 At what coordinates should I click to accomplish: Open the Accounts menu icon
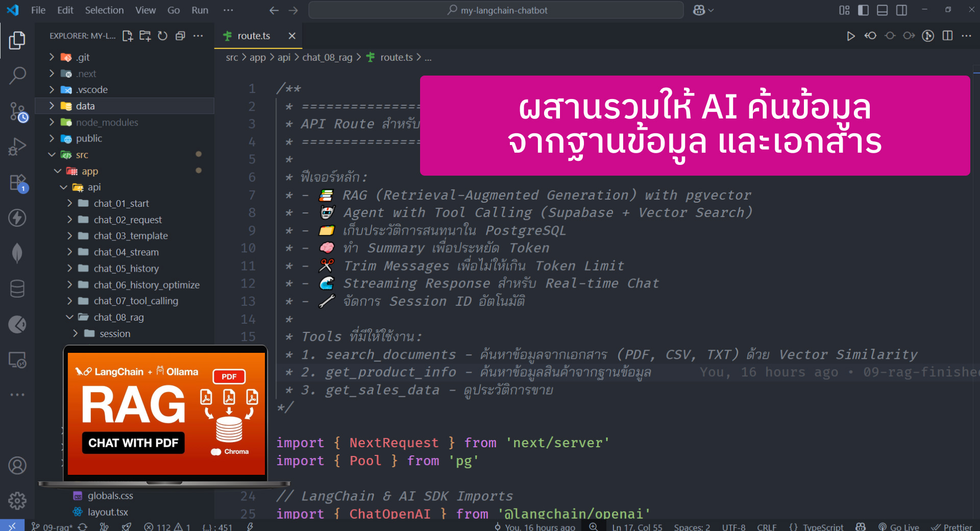coord(17,466)
